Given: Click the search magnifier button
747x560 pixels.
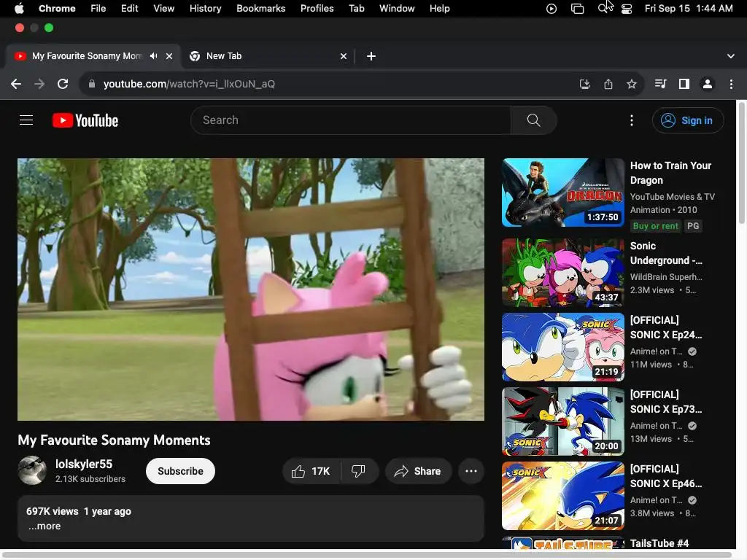Looking at the screenshot, I should click(x=533, y=120).
